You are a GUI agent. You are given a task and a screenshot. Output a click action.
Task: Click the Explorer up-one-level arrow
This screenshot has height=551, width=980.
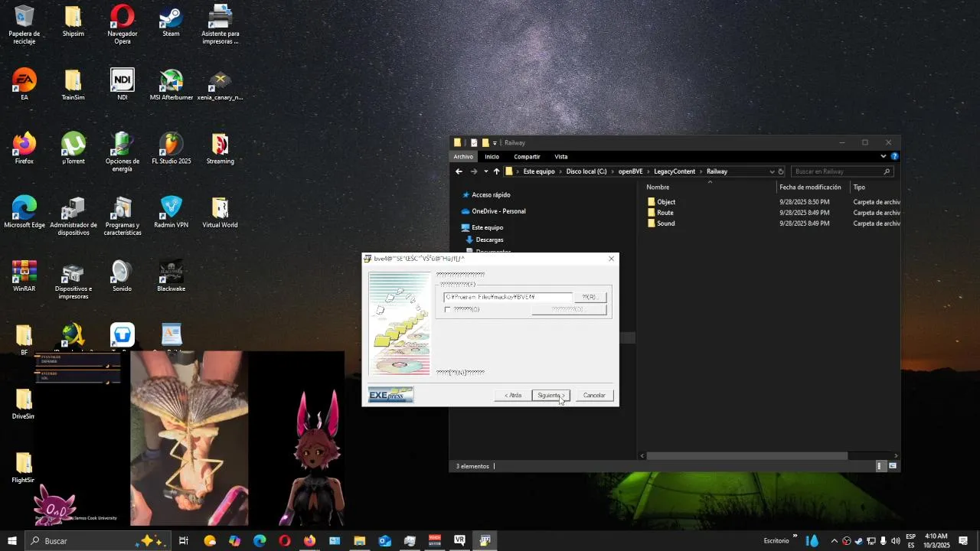496,171
